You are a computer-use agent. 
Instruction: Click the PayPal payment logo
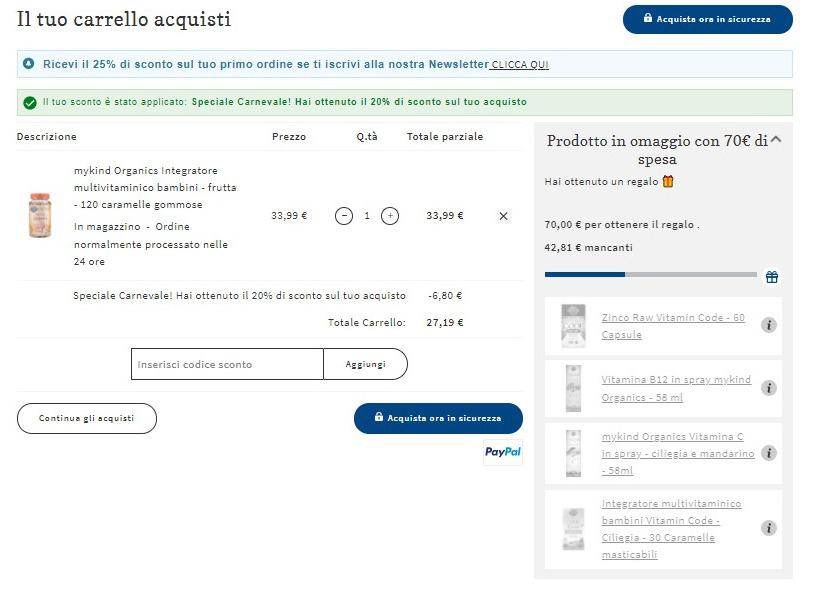point(503,452)
